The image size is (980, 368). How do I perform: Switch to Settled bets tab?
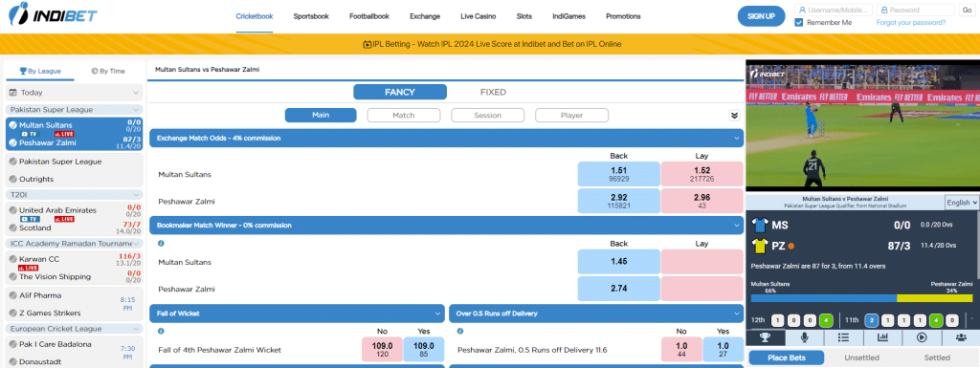click(937, 358)
